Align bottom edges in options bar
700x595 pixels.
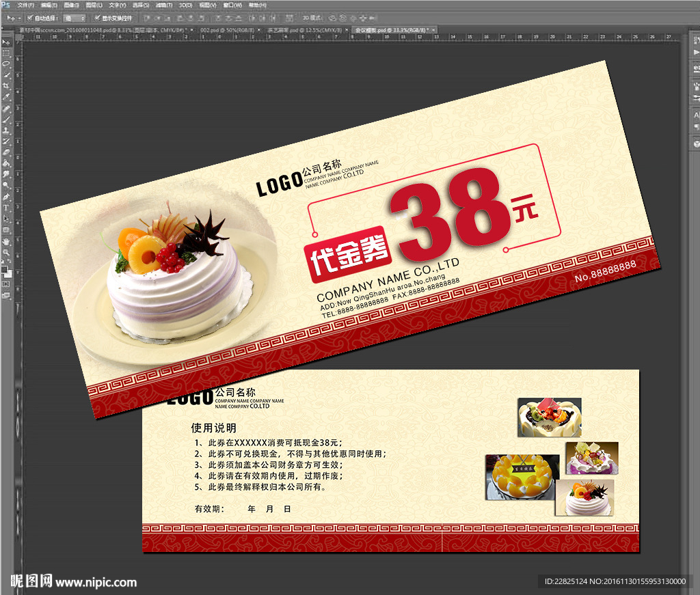pos(167,18)
